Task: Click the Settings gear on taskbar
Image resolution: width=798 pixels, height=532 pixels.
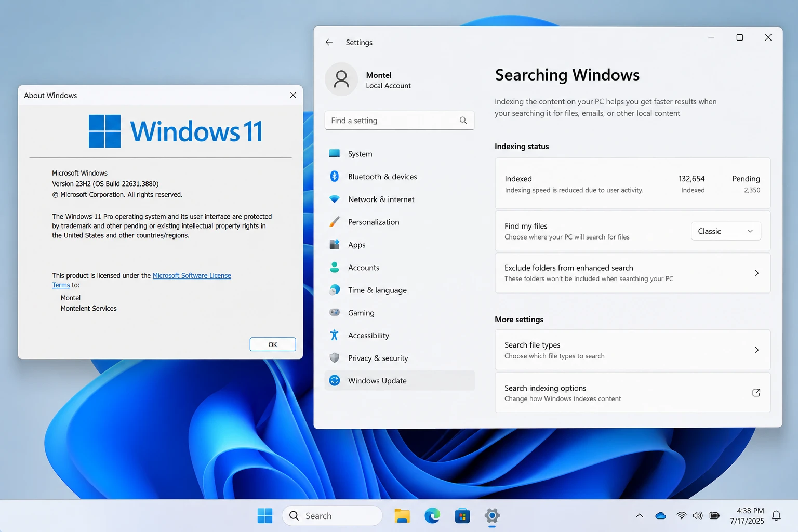Action: [x=492, y=516]
